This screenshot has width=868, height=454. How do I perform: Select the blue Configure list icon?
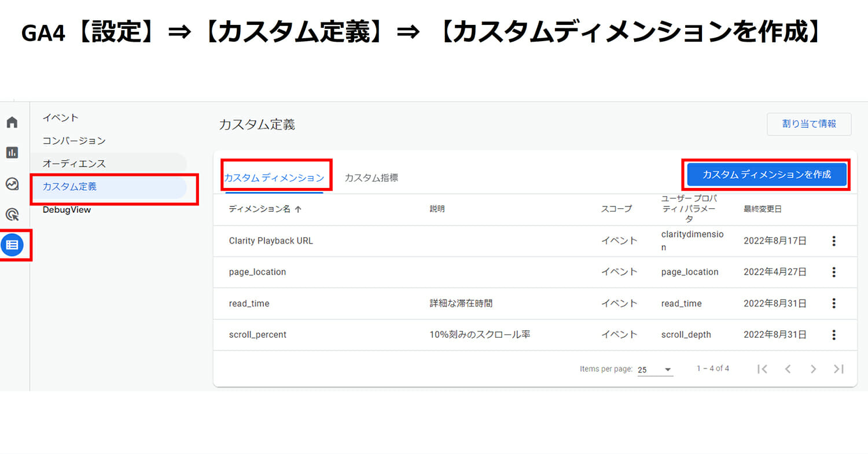tap(12, 245)
